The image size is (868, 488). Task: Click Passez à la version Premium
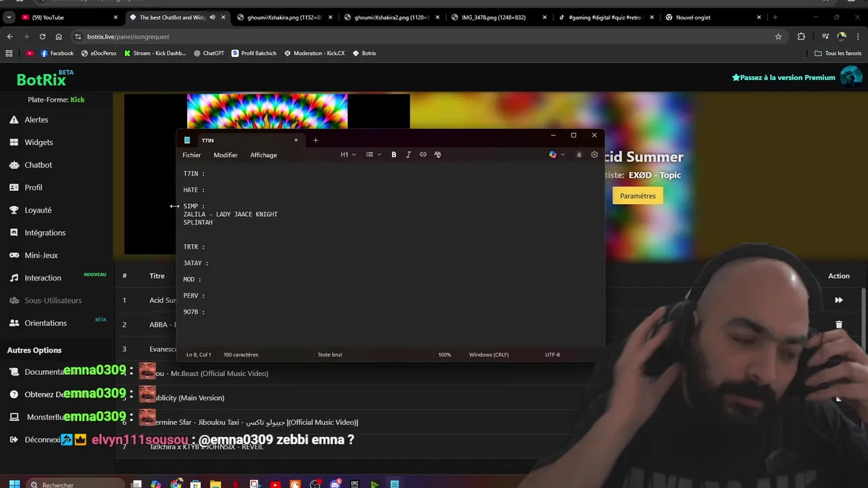783,77
